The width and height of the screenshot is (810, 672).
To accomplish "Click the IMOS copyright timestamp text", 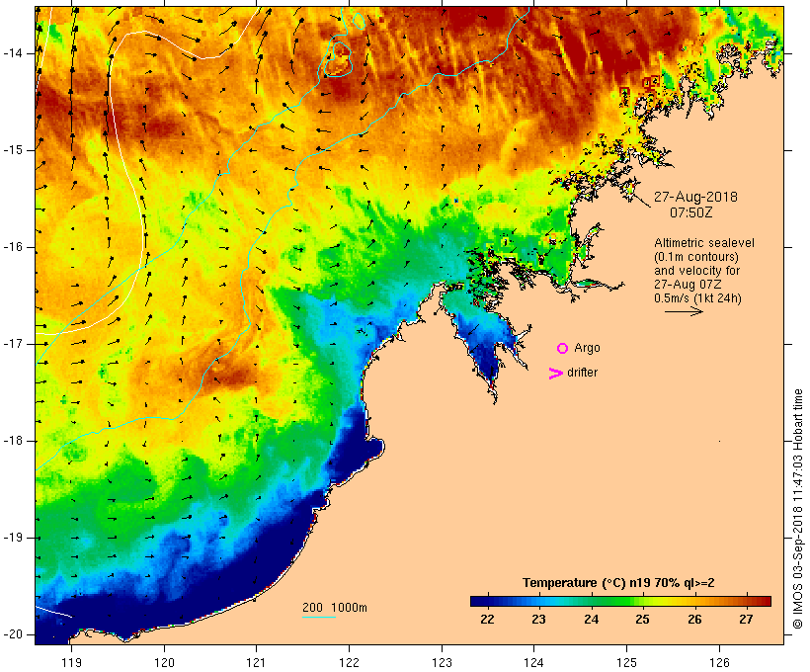I will [x=798, y=509].
